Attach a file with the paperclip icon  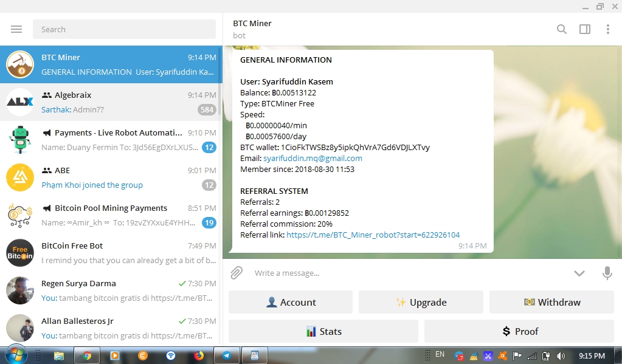(237, 273)
